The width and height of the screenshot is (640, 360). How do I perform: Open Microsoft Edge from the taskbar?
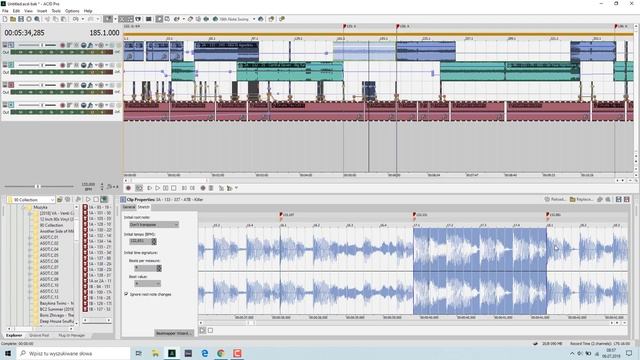[x=204, y=353]
